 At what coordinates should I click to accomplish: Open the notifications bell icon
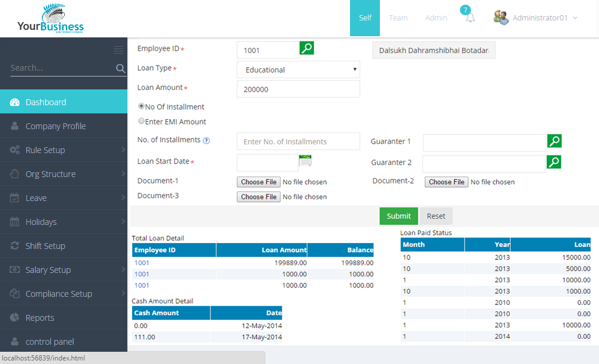click(x=470, y=18)
